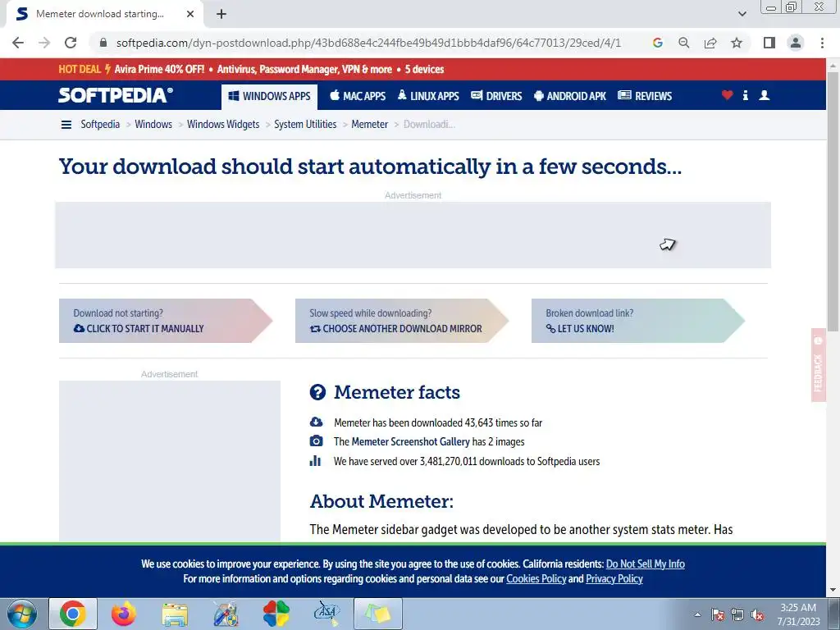Screen dimensions: 840x630
Task: Click the Google icon in address bar
Action: [x=658, y=43]
